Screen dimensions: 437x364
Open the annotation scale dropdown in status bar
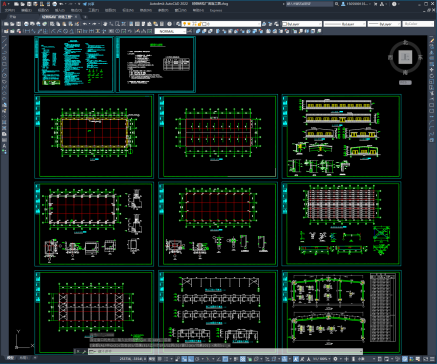(322, 360)
